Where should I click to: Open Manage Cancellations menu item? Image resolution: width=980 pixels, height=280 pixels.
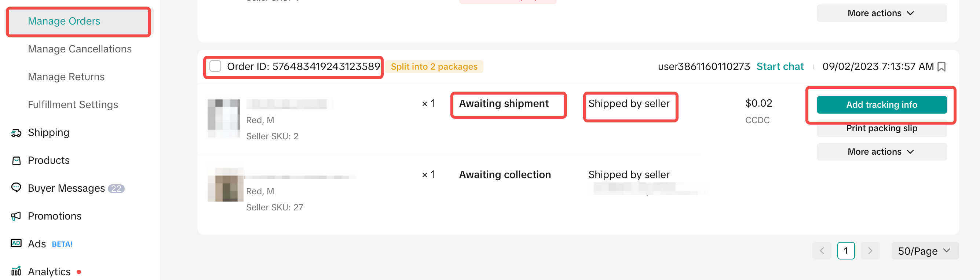click(80, 49)
